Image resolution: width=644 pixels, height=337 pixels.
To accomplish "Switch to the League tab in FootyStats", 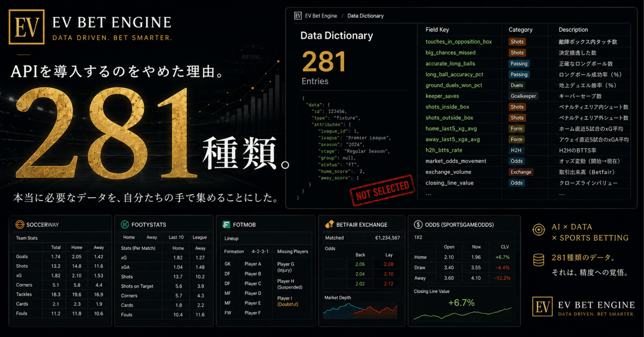I will pyautogui.click(x=200, y=237).
